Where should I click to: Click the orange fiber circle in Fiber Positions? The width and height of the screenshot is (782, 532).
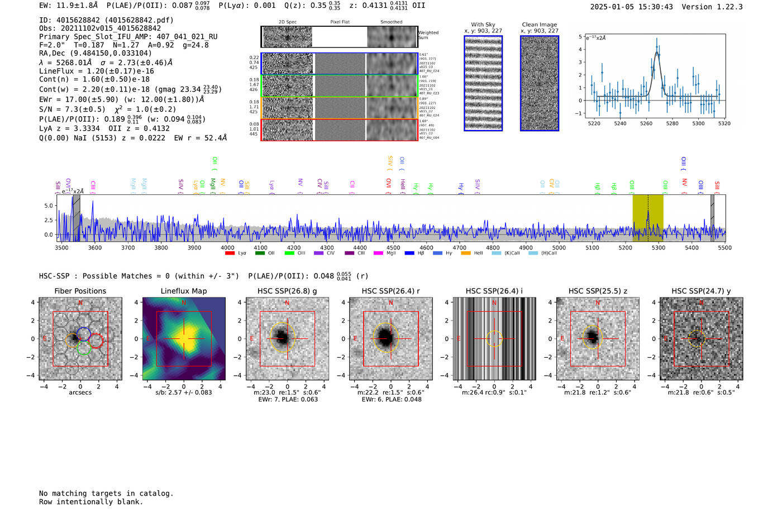pyautogui.click(x=73, y=341)
